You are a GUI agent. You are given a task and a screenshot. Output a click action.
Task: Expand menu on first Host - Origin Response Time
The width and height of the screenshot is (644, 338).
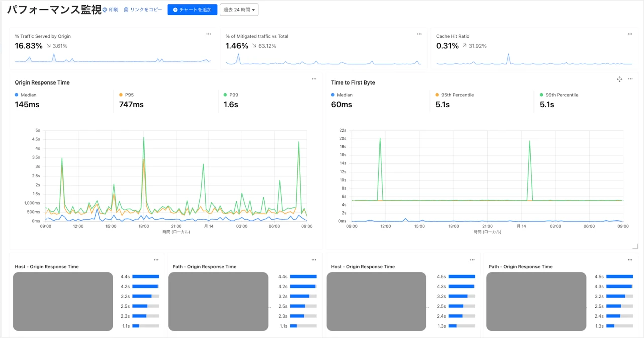pos(156,260)
